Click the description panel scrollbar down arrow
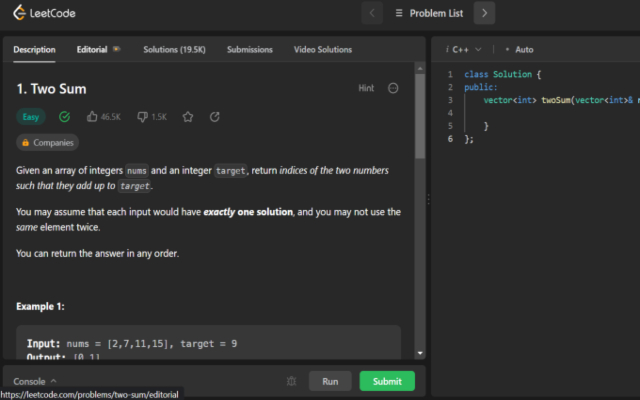This screenshot has height=400, width=640. tap(420, 353)
